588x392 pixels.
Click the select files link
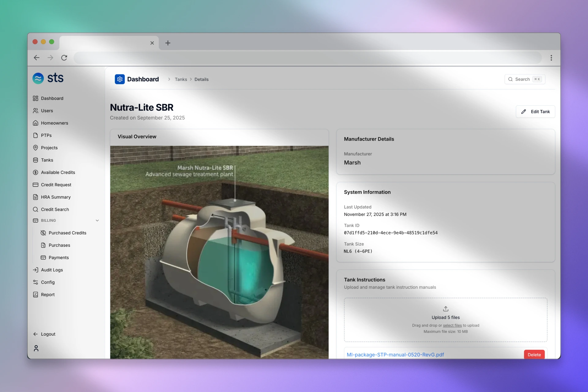click(x=452, y=326)
